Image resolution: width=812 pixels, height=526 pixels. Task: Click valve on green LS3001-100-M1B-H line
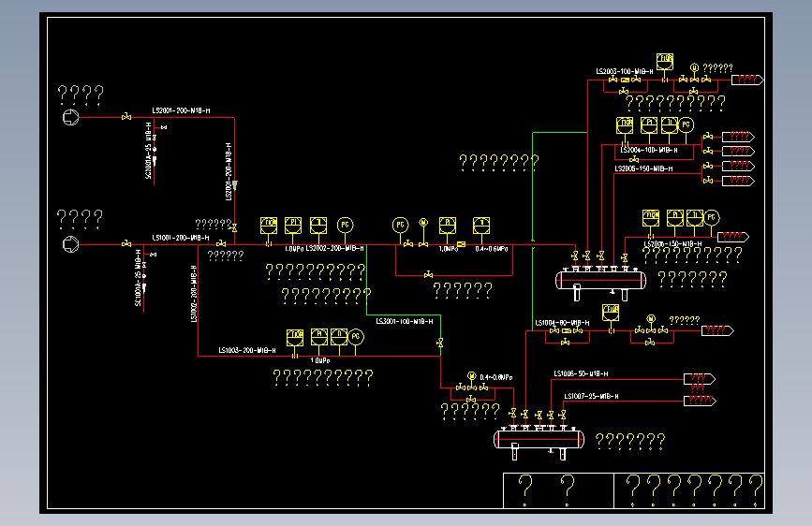tap(440, 343)
